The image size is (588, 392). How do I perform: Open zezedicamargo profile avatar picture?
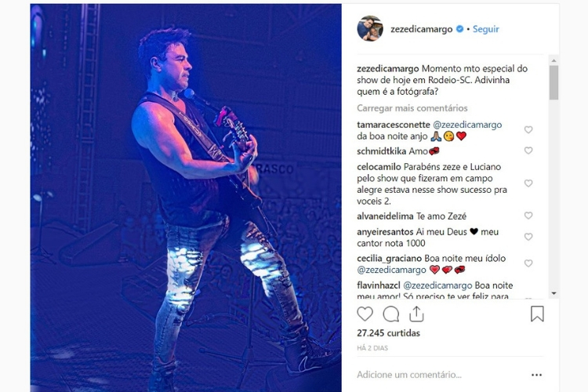click(x=370, y=28)
